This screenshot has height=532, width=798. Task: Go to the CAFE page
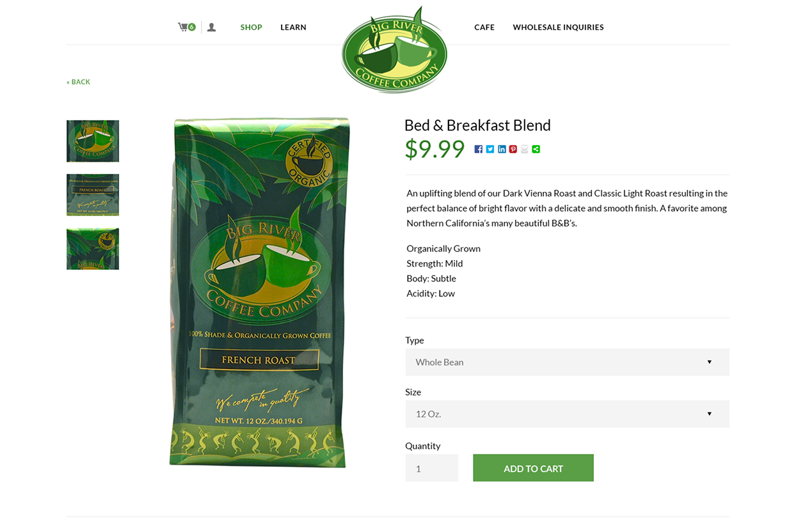pos(484,27)
